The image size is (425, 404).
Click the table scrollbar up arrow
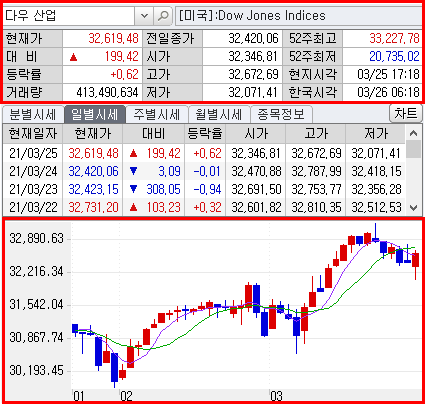(413, 133)
